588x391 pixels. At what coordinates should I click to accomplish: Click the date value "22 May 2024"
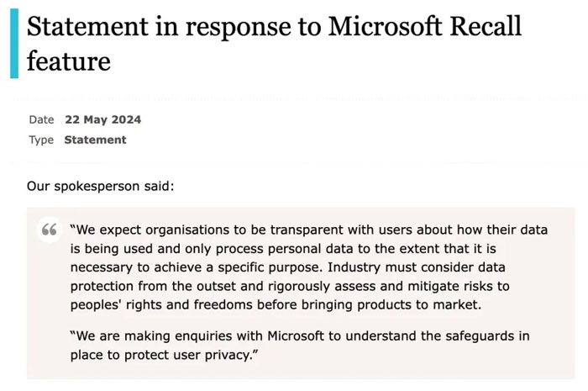coord(102,120)
